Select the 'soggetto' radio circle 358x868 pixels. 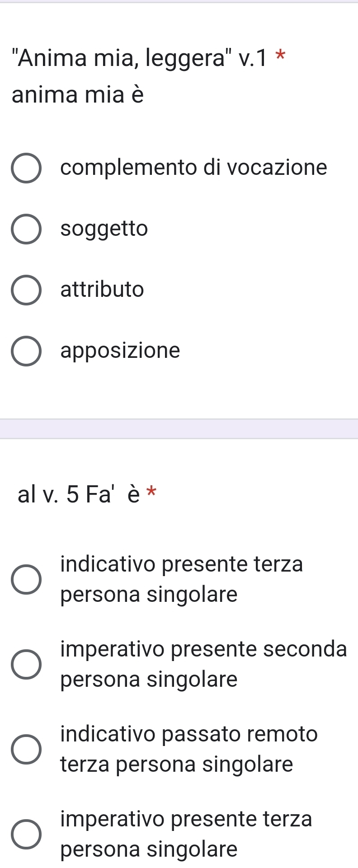point(26,229)
